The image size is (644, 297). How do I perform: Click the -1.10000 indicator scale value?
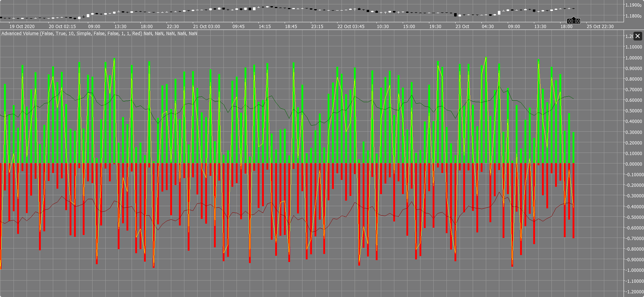634,281
